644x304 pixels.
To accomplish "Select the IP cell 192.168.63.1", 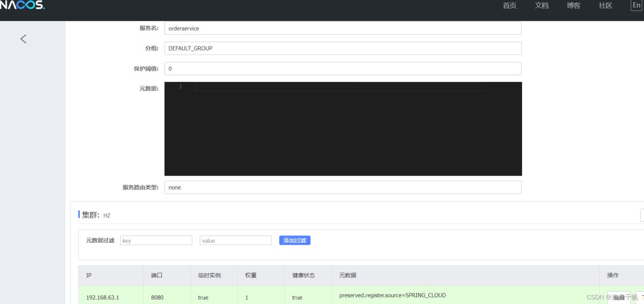I will click(103, 298).
